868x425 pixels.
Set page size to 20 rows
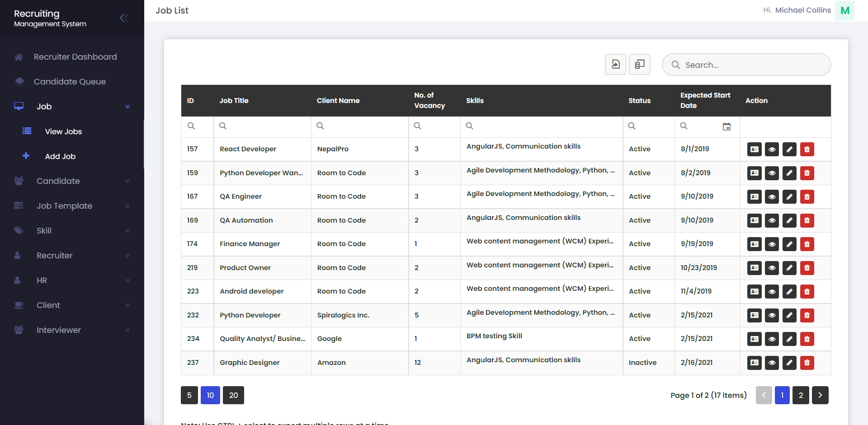[x=233, y=395]
